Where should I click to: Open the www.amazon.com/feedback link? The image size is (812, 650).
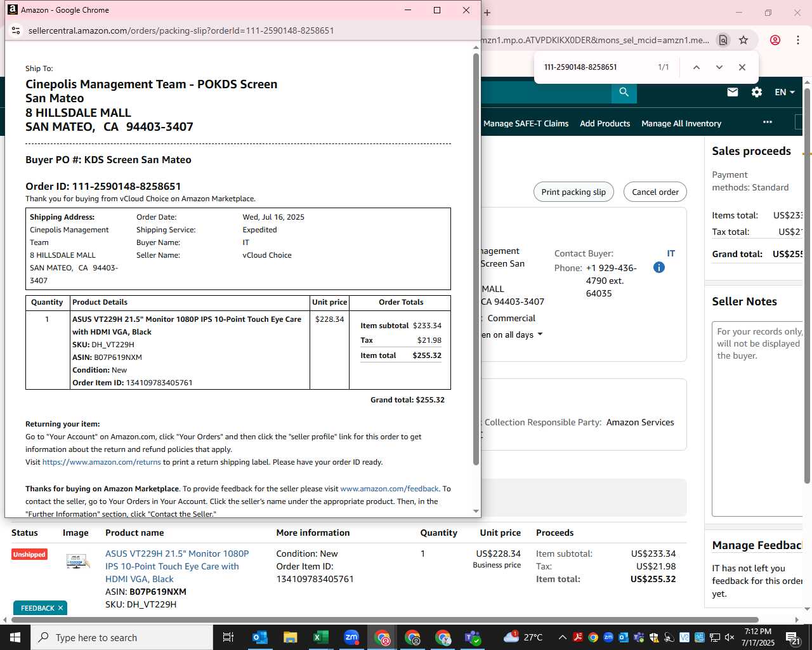390,489
